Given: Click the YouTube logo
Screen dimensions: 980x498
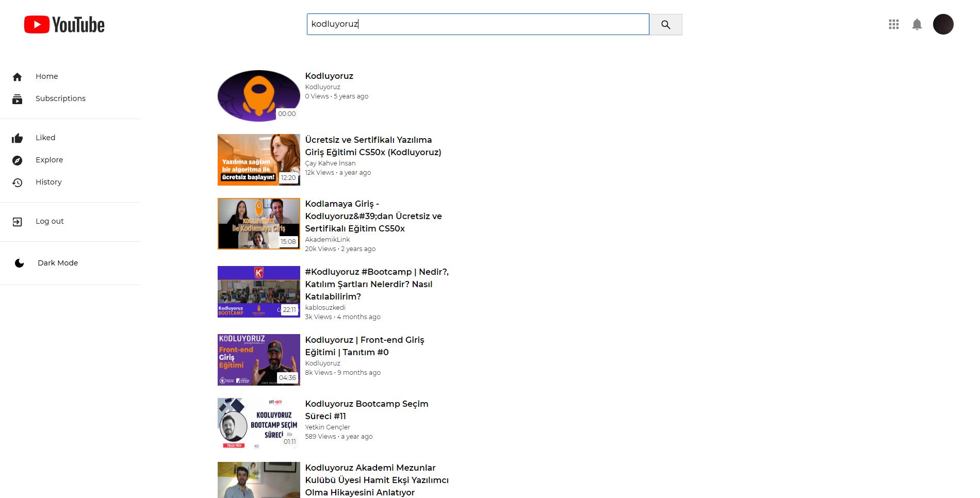Looking at the screenshot, I should (64, 24).
